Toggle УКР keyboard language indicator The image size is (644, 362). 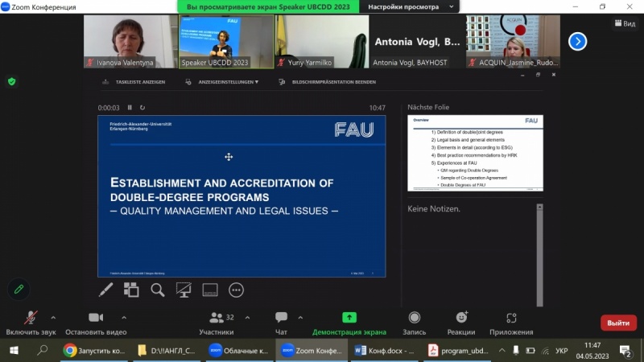click(561, 351)
